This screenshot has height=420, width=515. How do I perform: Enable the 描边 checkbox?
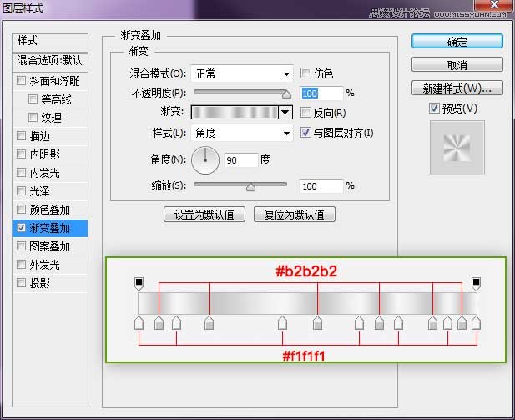coord(21,135)
